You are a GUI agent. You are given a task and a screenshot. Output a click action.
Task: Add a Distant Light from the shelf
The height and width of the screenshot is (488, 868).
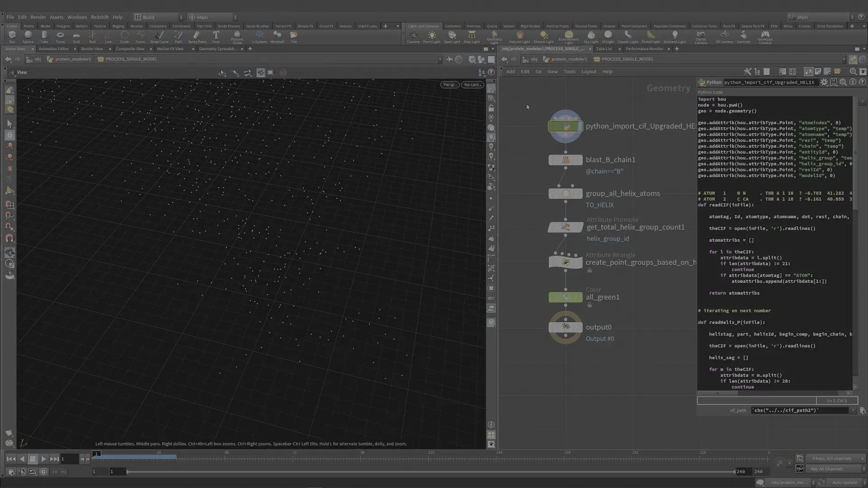pyautogui.click(x=543, y=37)
